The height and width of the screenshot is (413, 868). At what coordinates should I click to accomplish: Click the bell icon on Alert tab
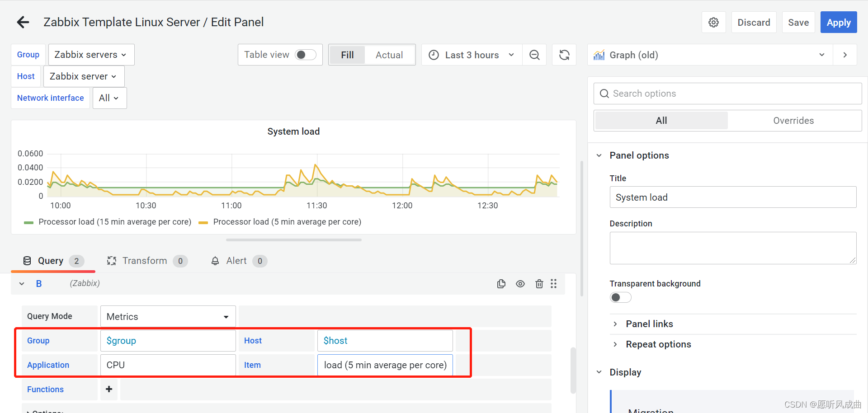point(215,261)
